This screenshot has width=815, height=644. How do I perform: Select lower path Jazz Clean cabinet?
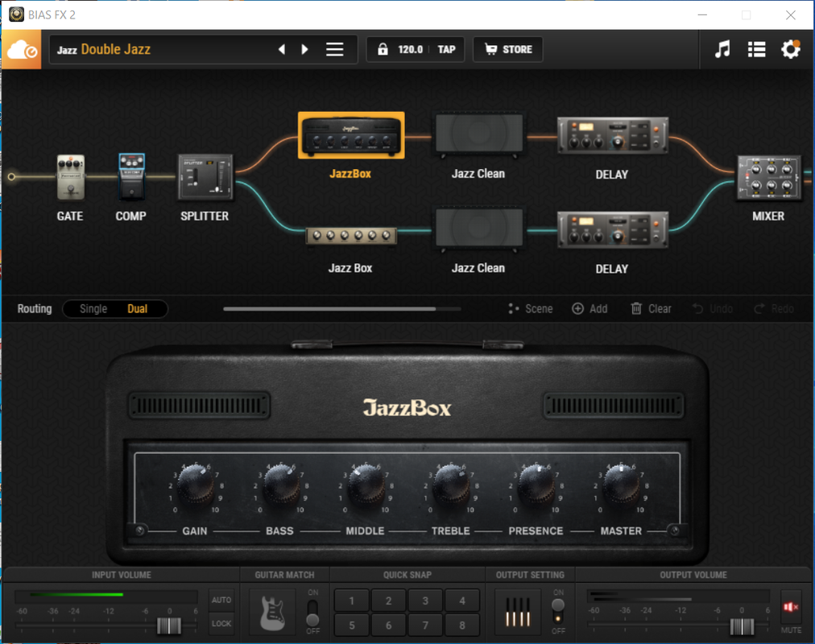[478, 229]
